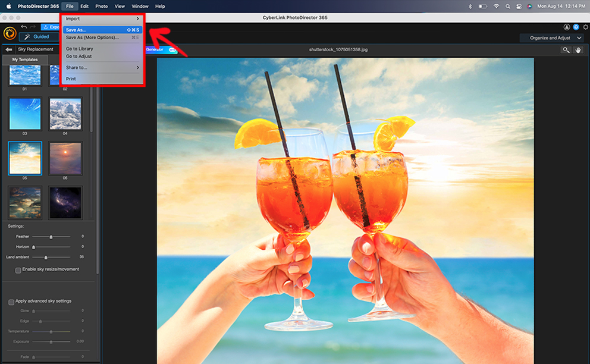This screenshot has height=364, width=590.
Task: Enable sky resize/movement
Action: (18, 269)
